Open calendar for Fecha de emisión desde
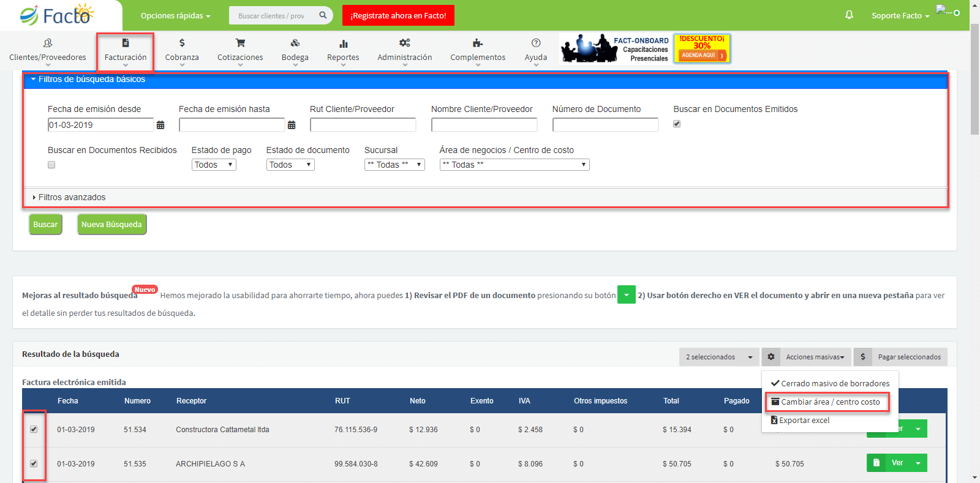980x483 pixels. pyautogui.click(x=160, y=125)
